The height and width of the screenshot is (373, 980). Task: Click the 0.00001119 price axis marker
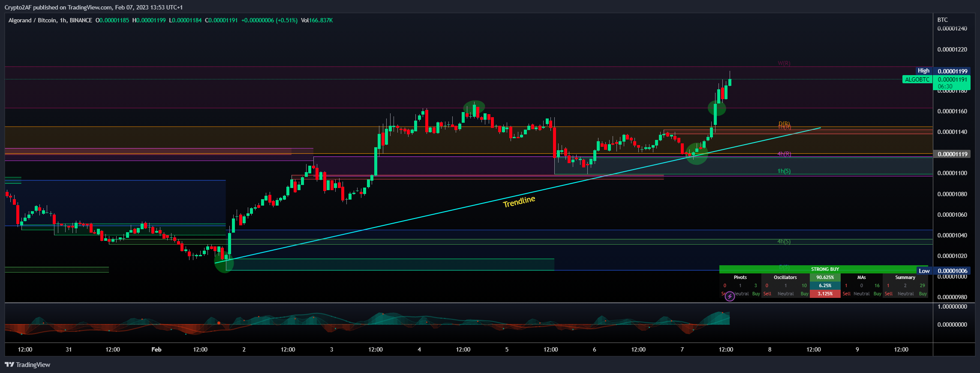[x=952, y=154]
